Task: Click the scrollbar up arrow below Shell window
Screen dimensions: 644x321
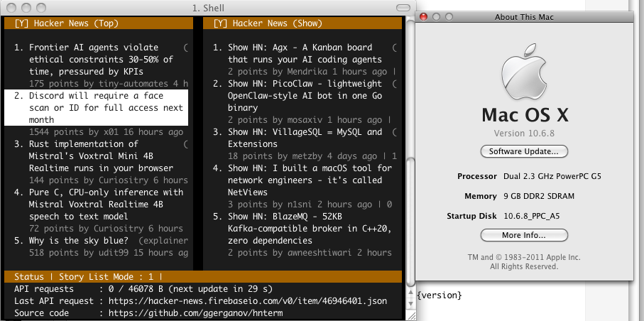Action: pyautogui.click(x=410, y=292)
